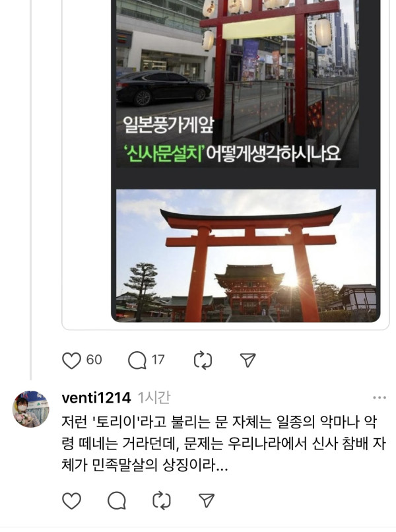The image size is (396, 532).
Task: Tap the 60 like count
Action: (x=94, y=360)
